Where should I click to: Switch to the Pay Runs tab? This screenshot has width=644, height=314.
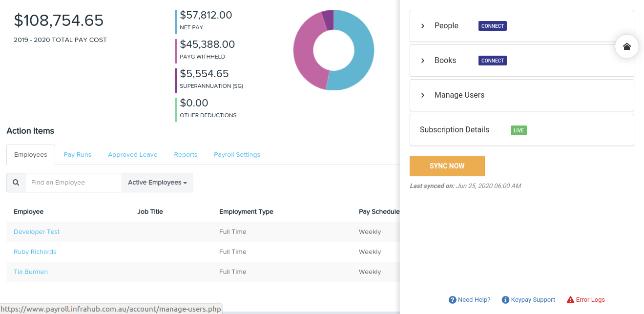tap(77, 154)
